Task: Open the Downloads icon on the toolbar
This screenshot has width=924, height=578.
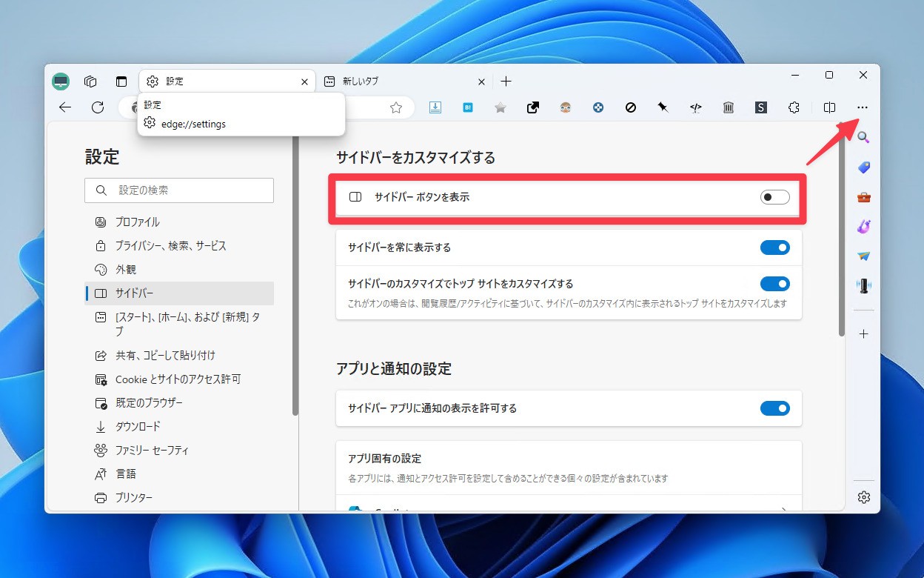Action: pyautogui.click(x=435, y=107)
